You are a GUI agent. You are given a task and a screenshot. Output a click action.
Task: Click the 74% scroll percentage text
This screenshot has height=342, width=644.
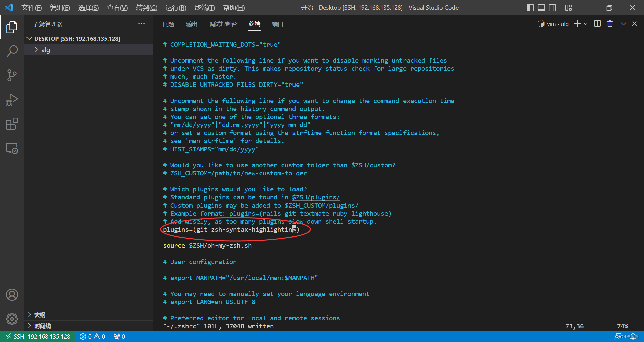click(623, 326)
